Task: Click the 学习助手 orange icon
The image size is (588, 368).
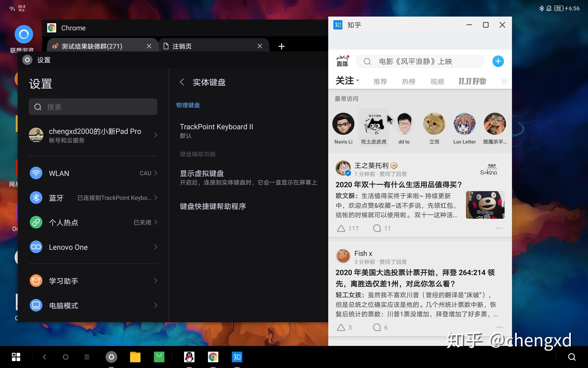Action: coord(36,281)
